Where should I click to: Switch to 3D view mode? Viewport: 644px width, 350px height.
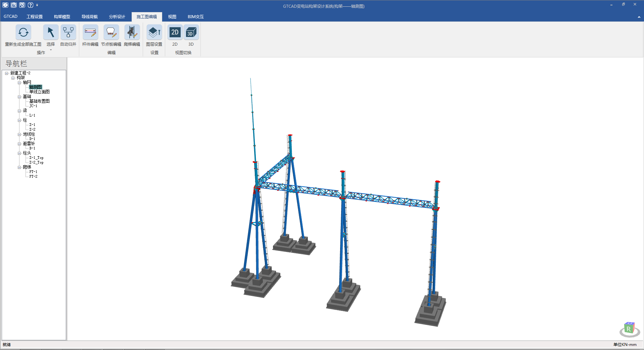191,33
